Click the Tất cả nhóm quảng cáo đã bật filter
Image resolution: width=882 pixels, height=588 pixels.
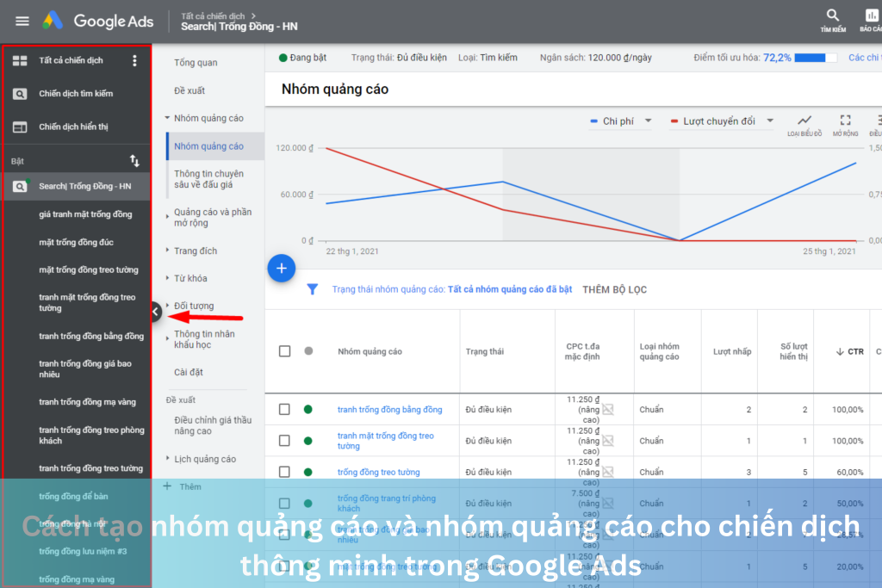point(510,289)
